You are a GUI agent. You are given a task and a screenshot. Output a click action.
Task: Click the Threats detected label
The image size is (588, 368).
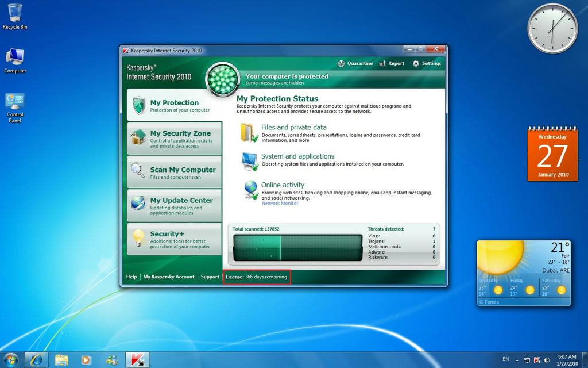(x=386, y=229)
